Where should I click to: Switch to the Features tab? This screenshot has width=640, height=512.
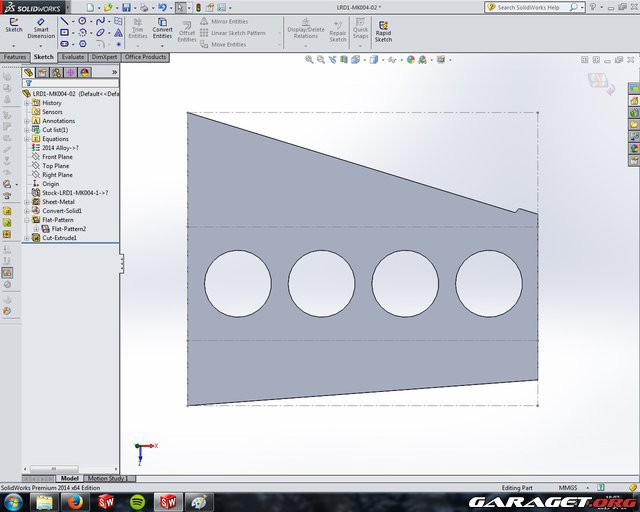pos(15,57)
